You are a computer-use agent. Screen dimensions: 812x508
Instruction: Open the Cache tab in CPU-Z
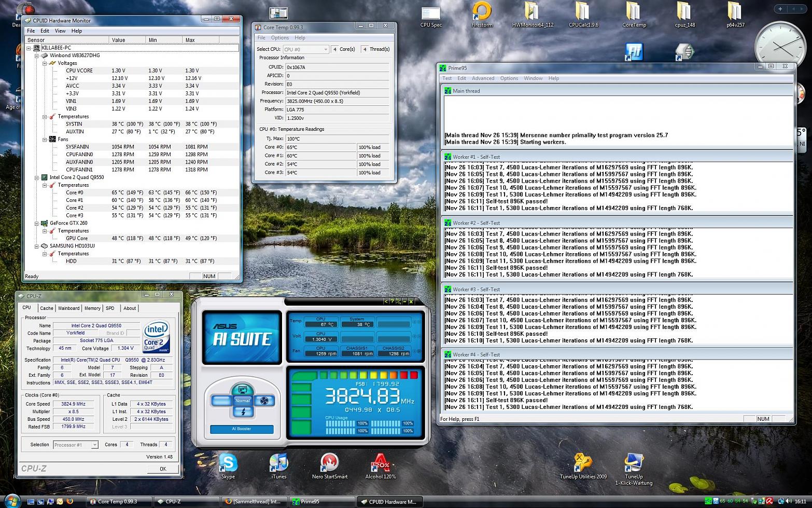(47, 308)
